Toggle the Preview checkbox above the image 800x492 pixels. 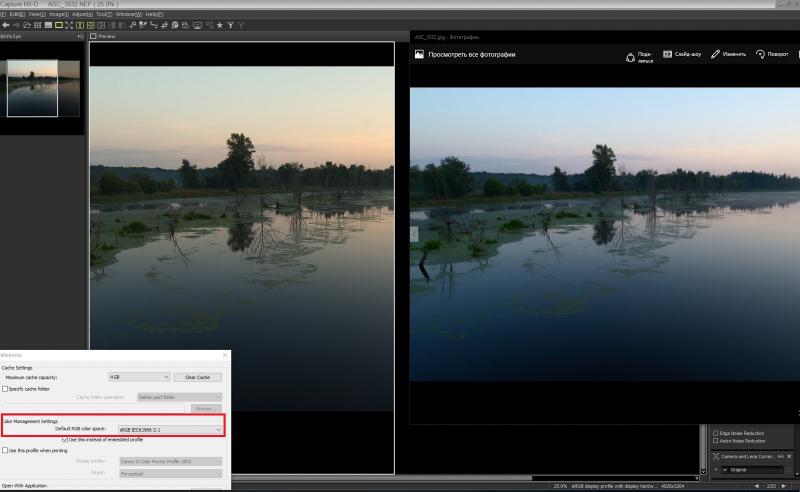93,36
